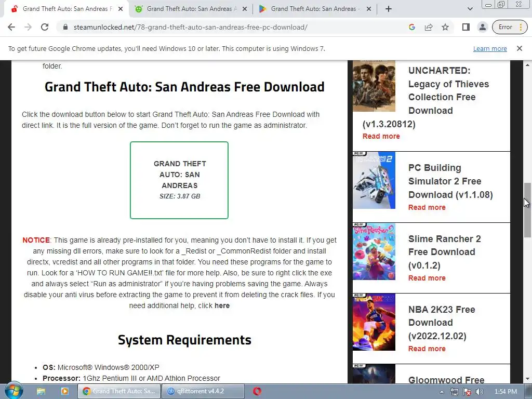Open PC Building Simulator 2 title link

pos(450,181)
